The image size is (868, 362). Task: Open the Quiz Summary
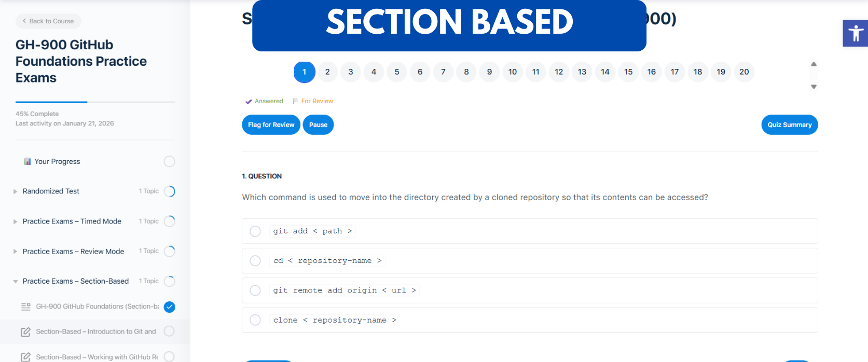click(x=789, y=125)
